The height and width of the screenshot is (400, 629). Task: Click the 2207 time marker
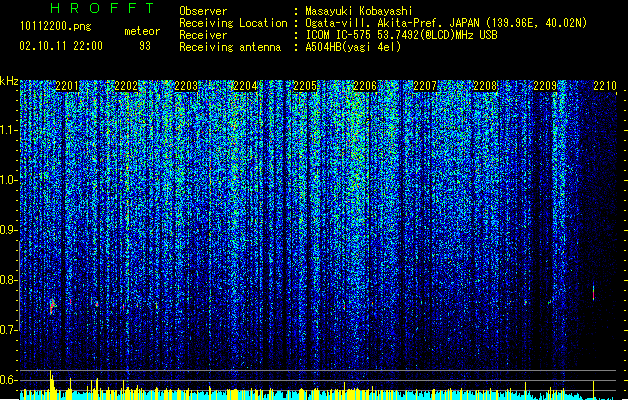pos(425,86)
